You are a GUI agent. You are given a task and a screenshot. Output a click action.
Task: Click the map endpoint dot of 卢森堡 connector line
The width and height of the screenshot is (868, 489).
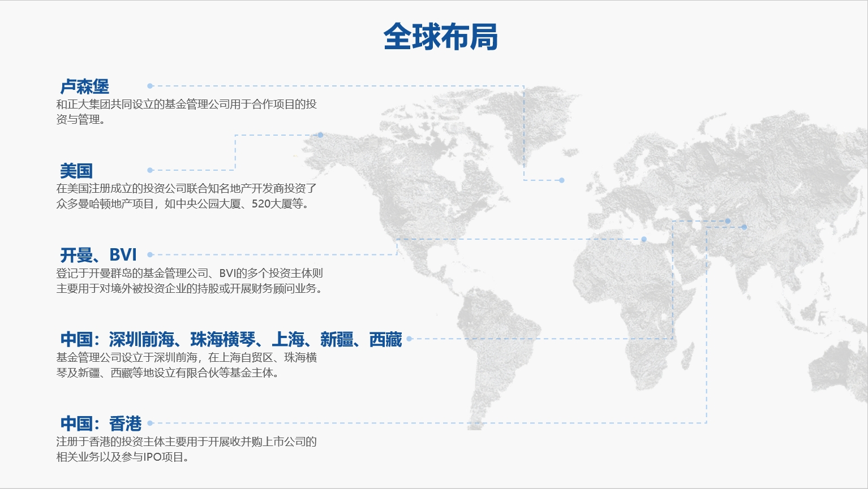pyautogui.click(x=562, y=180)
